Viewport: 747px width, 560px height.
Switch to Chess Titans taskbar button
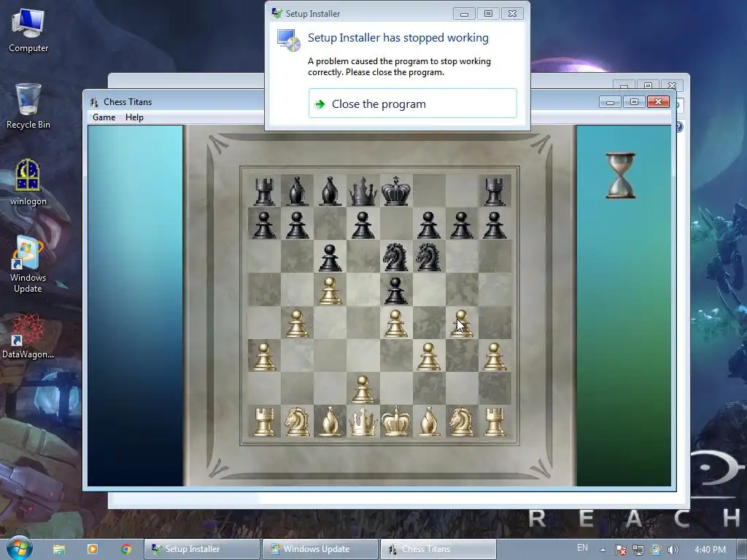tap(438, 549)
